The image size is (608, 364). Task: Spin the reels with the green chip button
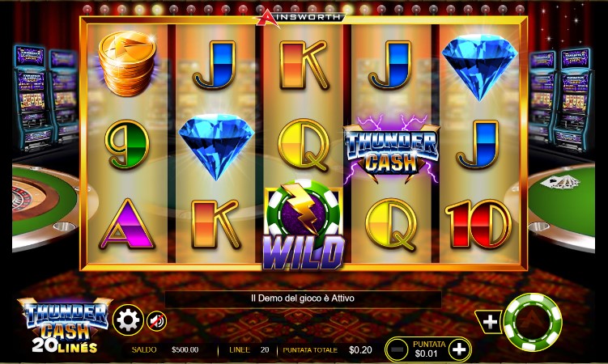tap(533, 322)
